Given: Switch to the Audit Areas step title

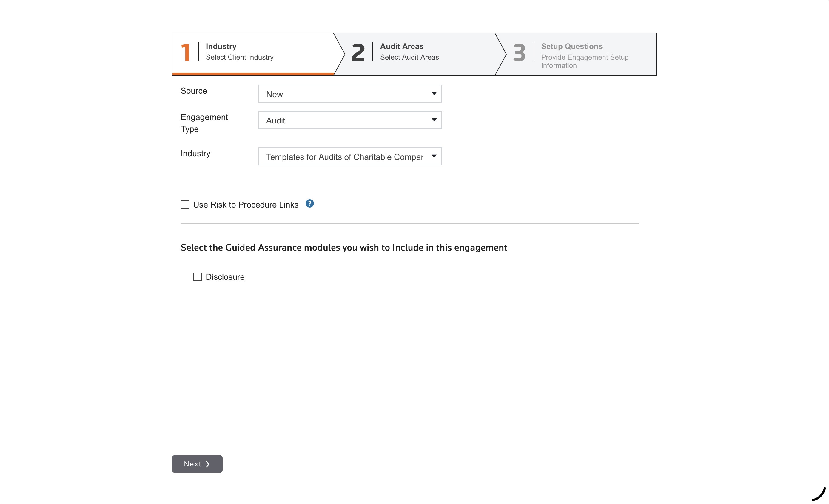Looking at the screenshot, I should pos(402,46).
